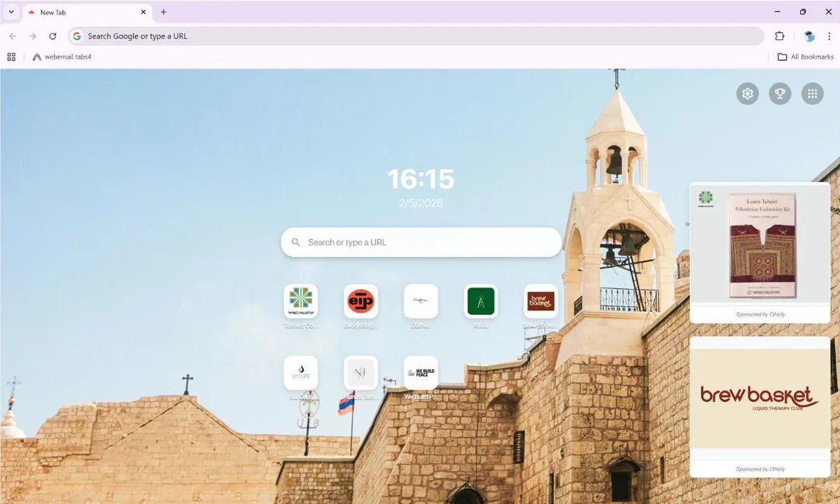Close the New Tab tab
The height and width of the screenshot is (504, 840).
(143, 12)
